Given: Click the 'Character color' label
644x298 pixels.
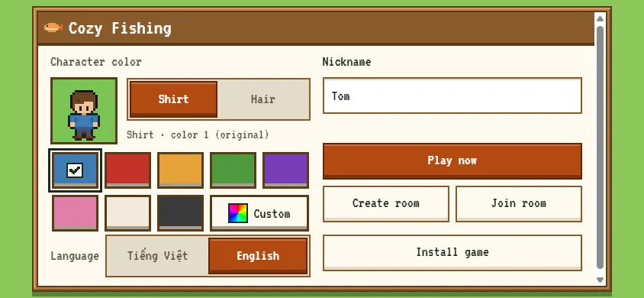Looking at the screenshot, I should (x=96, y=62).
